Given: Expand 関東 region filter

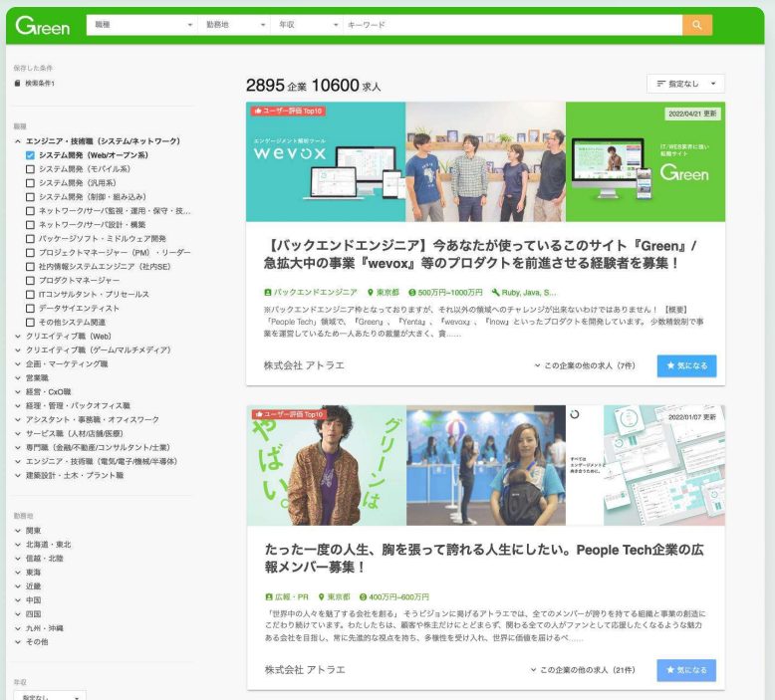Looking at the screenshot, I should 18,531.
